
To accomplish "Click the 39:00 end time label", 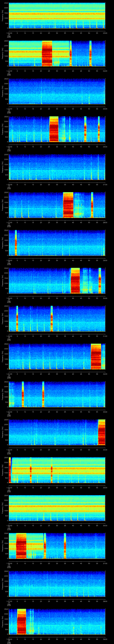I will (105, 639).
